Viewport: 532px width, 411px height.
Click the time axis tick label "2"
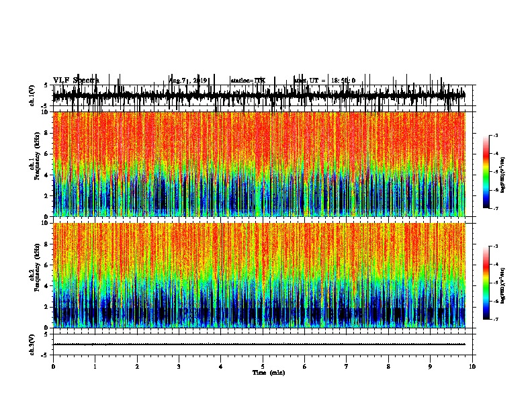tap(137, 367)
